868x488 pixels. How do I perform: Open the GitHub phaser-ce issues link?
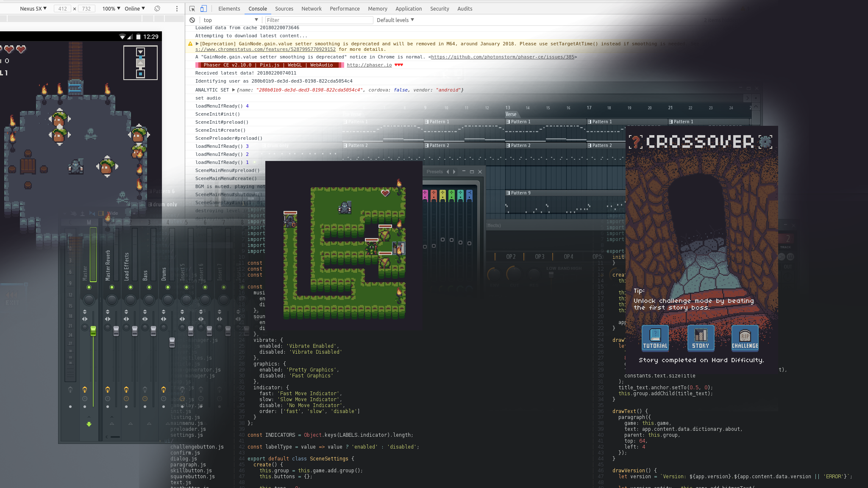pos(502,57)
